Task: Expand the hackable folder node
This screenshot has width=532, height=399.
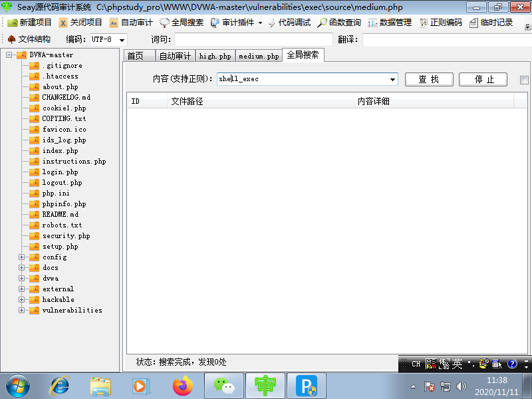Action: (x=22, y=299)
